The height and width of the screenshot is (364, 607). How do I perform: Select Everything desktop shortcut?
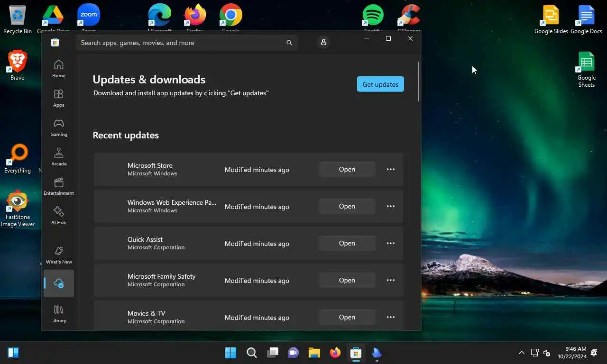(18, 159)
